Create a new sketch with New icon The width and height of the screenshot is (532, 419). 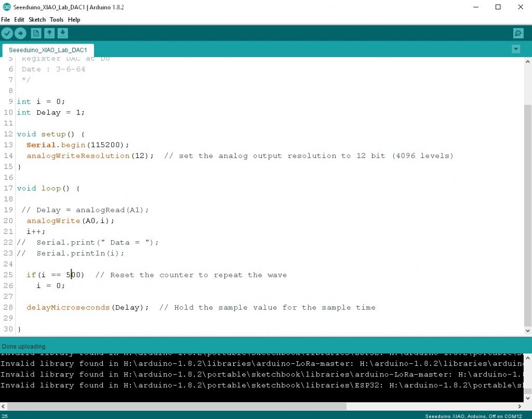pyautogui.click(x=36, y=33)
